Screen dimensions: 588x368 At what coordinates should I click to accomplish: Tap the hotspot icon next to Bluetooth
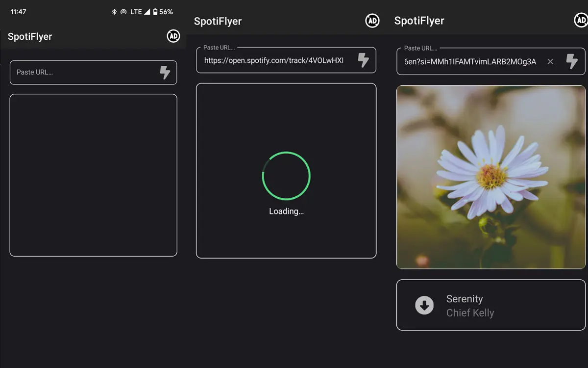coord(123,12)
